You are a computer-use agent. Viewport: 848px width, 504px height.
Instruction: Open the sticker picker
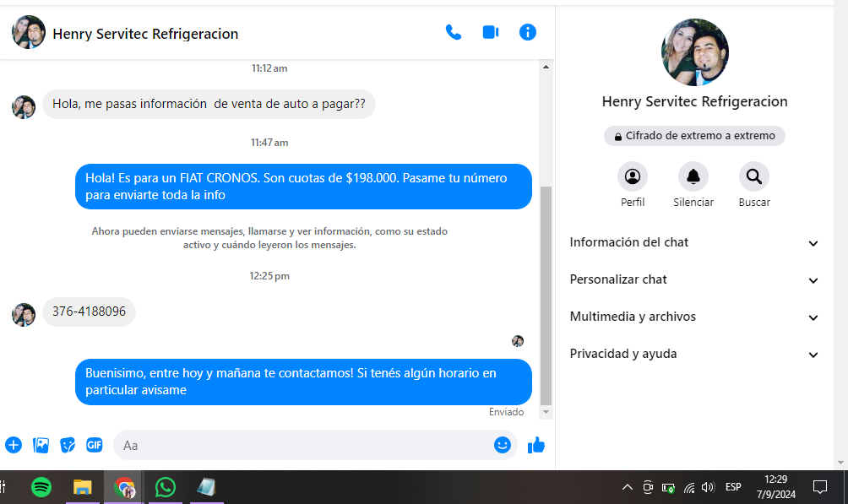pyautogui.click(x=68, y=445)
